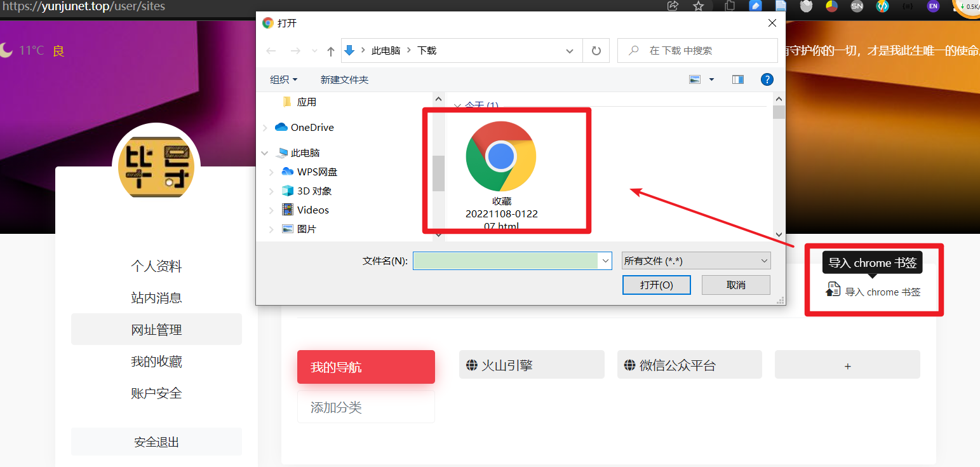
Task: Click the browser share page icon
Action: coord(673,6)
